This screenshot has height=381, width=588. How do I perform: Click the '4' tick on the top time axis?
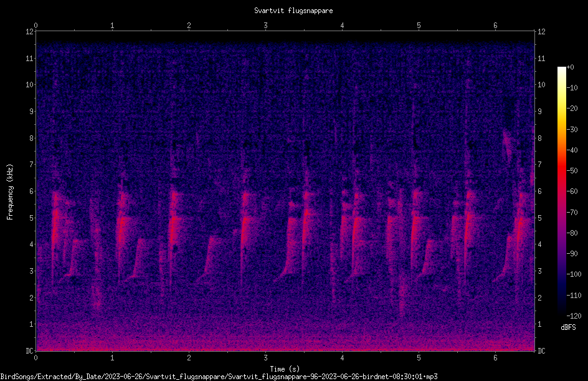click(x=342, y=26)
